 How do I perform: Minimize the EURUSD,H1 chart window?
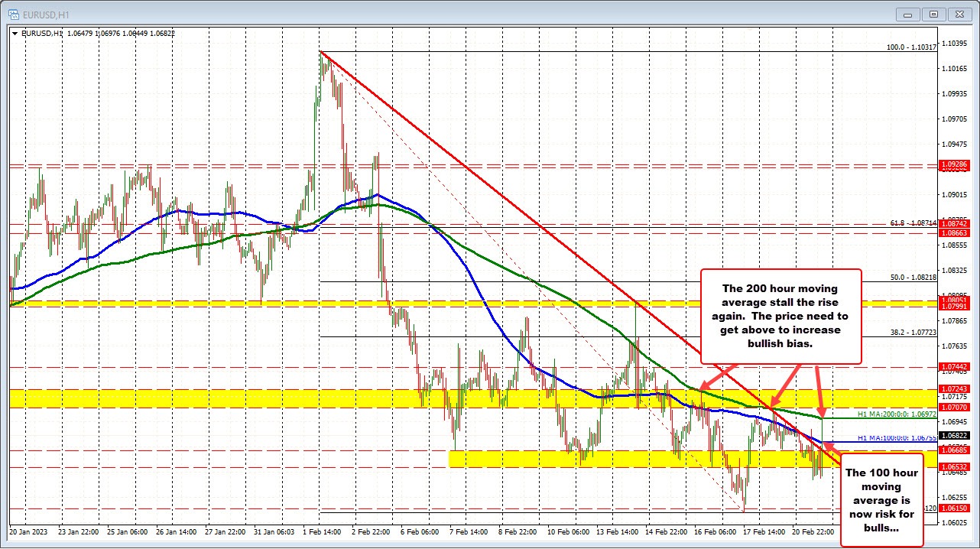click(910, 14)
